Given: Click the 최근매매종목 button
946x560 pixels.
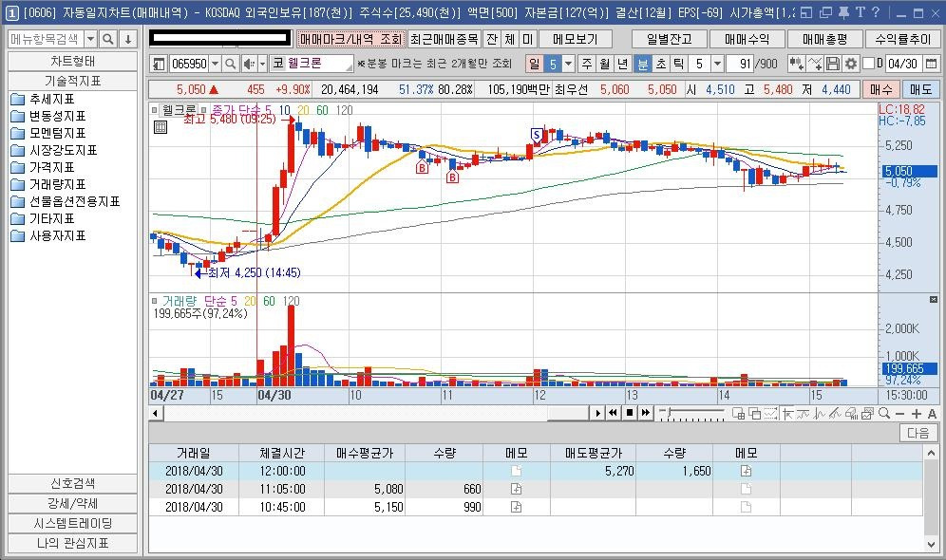Looking at the screenshot, I should tap(445, 39).
